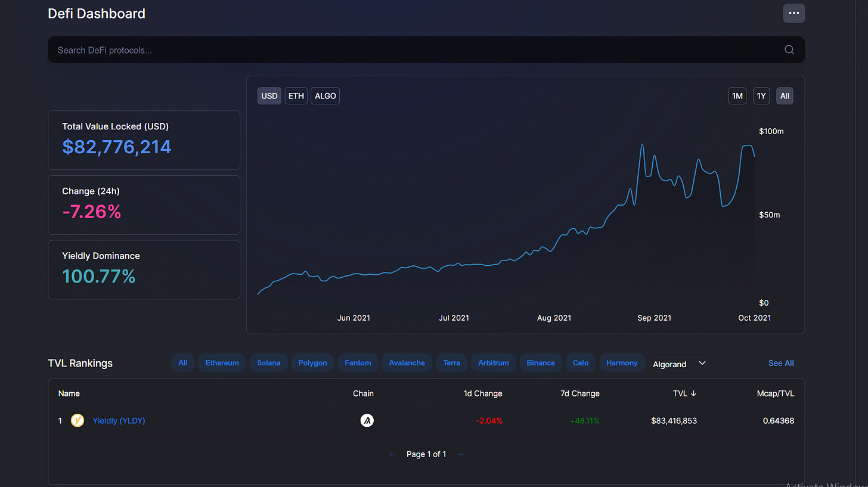
Task: Click the +48.11% 7d change value
Action: tap(585, 421)
